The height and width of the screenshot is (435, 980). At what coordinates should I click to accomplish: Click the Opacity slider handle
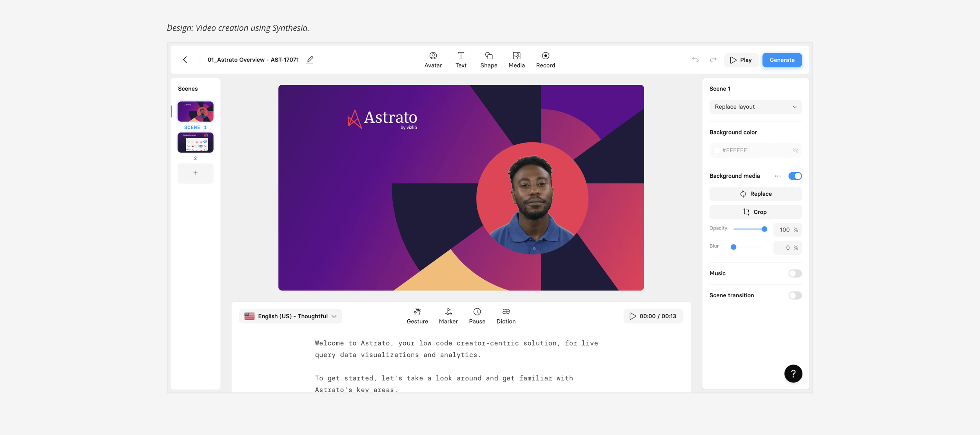[764, 229]
